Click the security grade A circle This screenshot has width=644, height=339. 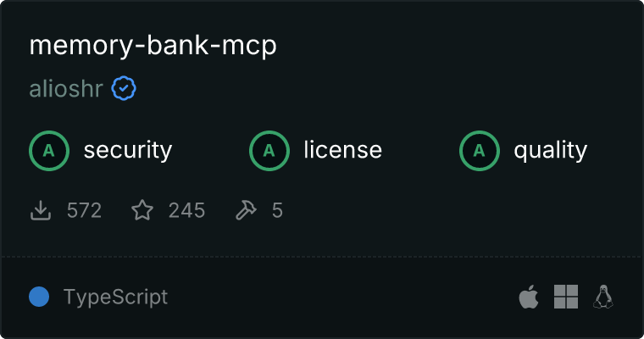pos(49,151)
